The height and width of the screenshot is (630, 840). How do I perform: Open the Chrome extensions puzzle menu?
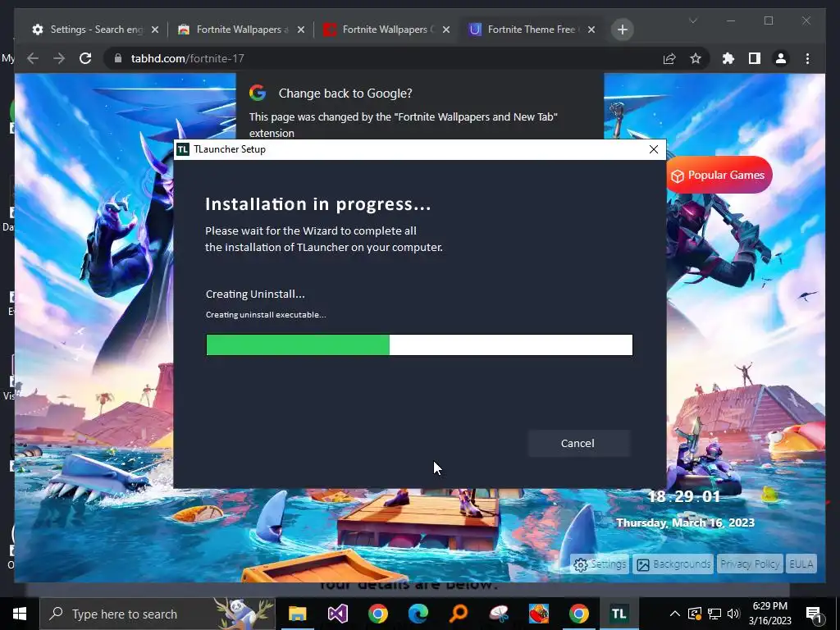coord(728,58)
